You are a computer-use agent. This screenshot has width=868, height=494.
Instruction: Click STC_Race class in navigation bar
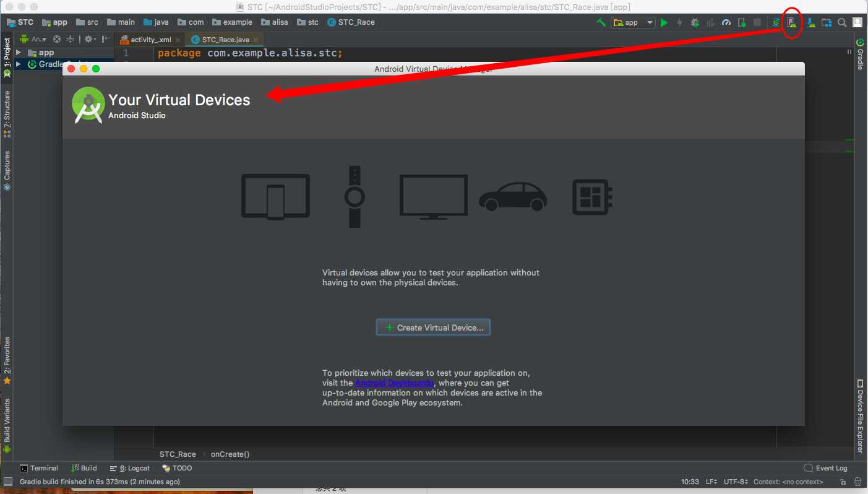point(351,22)
